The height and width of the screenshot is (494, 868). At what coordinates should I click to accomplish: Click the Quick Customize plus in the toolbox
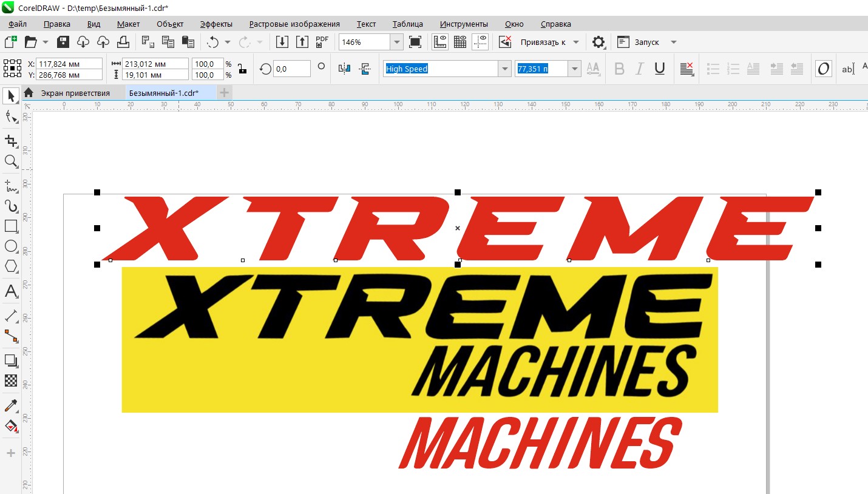[x=11, y=453]
